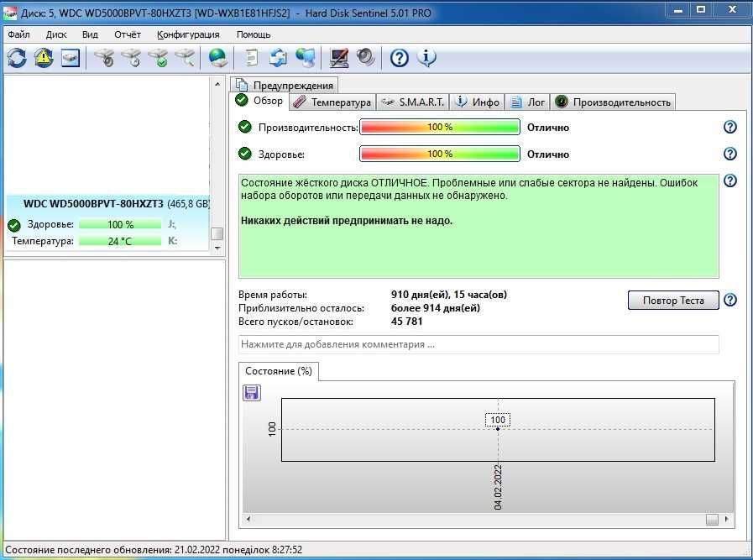Image resolution: width=753 pixels, height=560 pixels.
Task: Click the Повтор Теста button
Action: [673, 301]
